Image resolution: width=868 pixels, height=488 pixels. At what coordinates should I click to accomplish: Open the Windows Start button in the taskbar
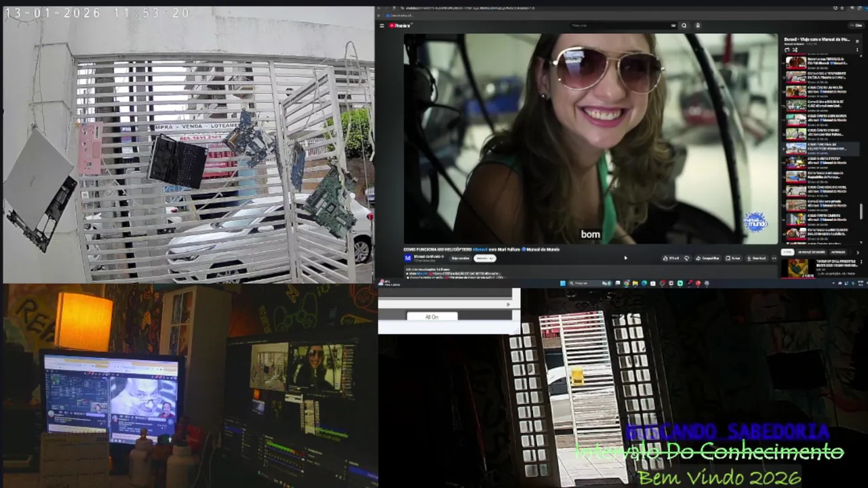pyautogui.click(x=563, y=283)
